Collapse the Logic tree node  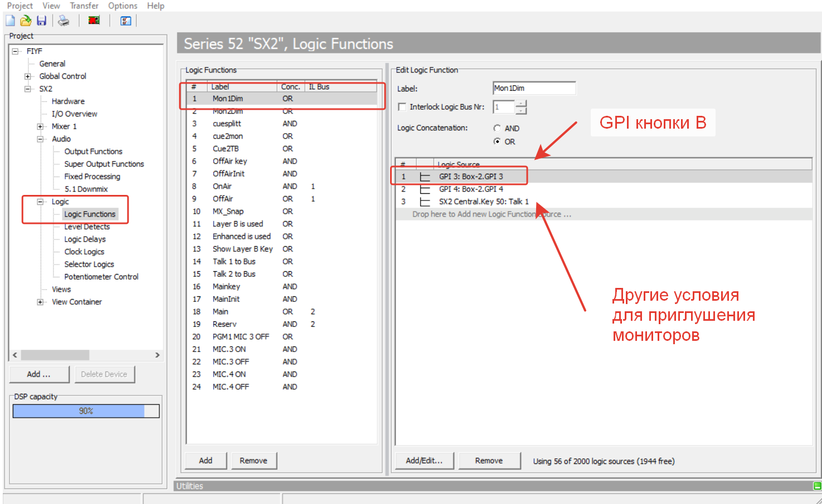pos(40,202)
